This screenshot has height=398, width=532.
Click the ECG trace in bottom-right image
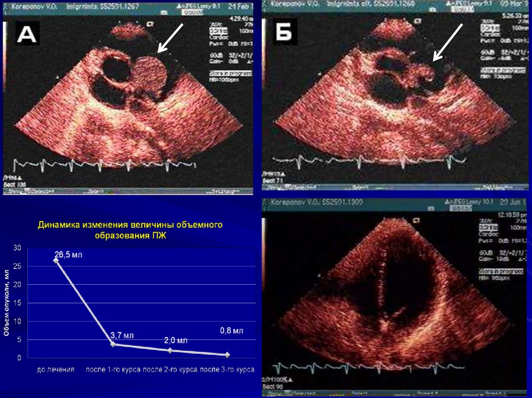(x=368, y=368)
